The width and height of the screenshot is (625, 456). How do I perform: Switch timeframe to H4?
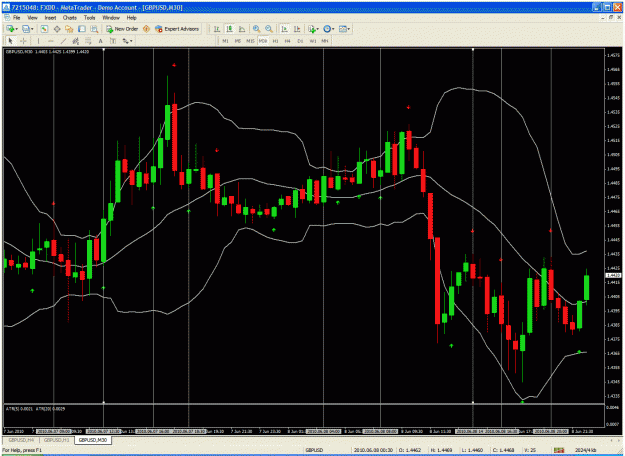coord(287,41)
